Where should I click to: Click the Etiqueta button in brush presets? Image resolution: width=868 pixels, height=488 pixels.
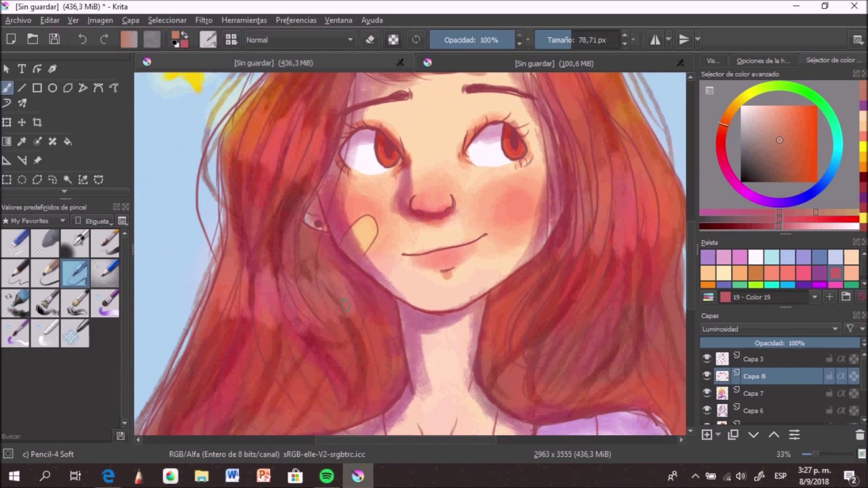tap(93, 221)
